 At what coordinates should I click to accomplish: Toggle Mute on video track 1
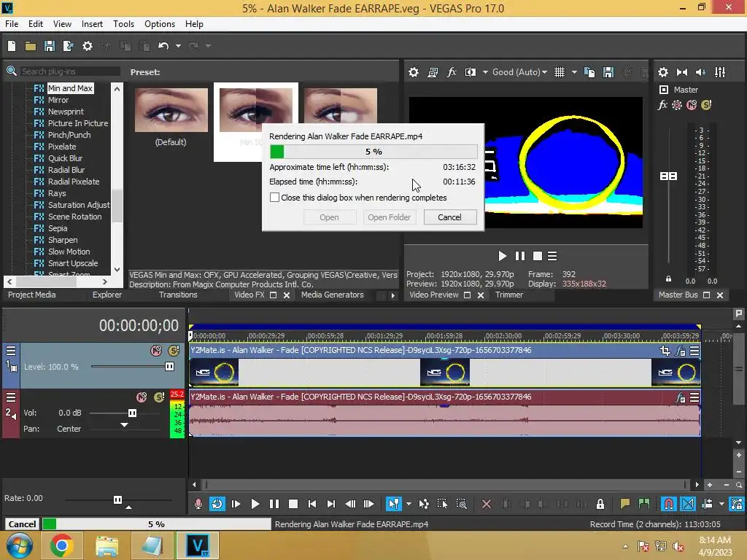pyautogui.click(x=156, y=351)
